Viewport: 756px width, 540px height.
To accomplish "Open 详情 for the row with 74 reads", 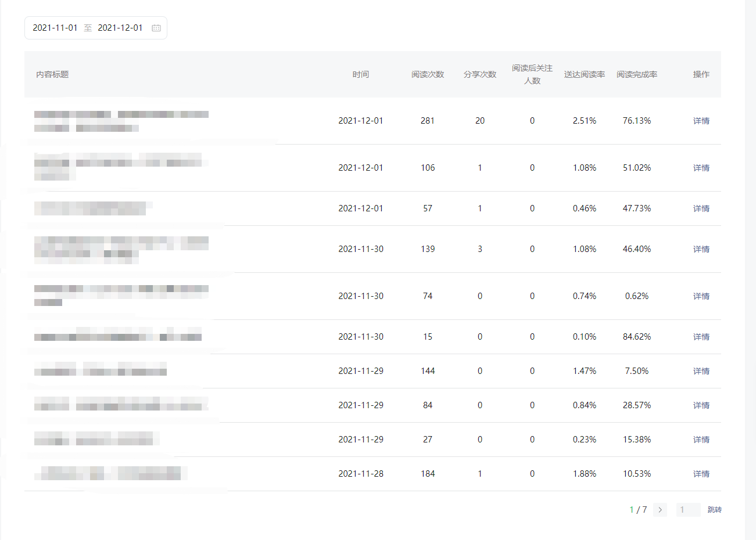I will [701, 296].
